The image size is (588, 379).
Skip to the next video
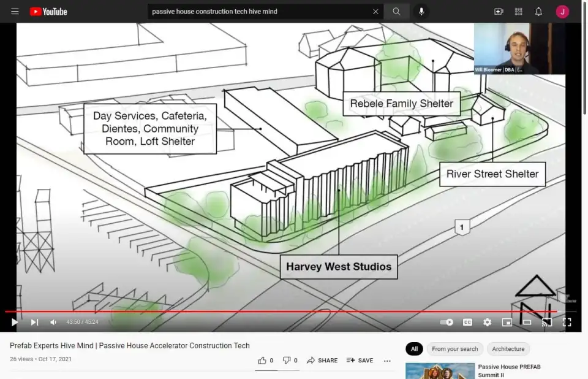pyautogui.click(x=34, y=322)
